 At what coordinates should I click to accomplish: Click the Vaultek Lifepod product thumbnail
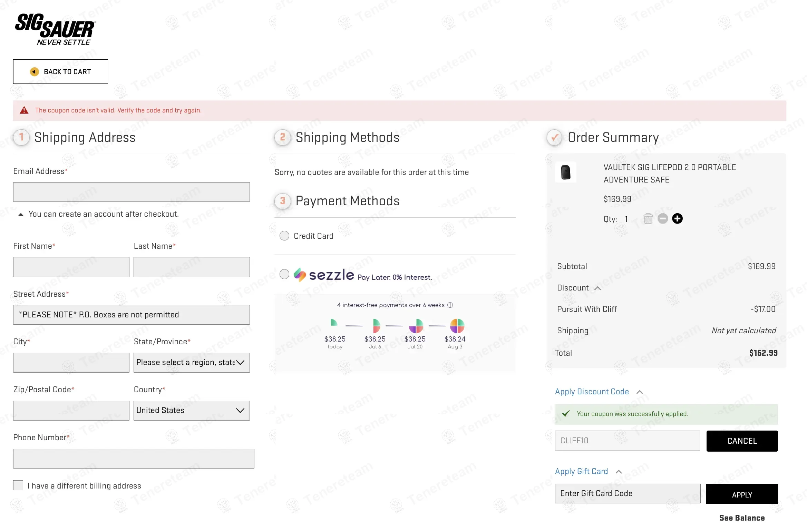coord(566,172)
